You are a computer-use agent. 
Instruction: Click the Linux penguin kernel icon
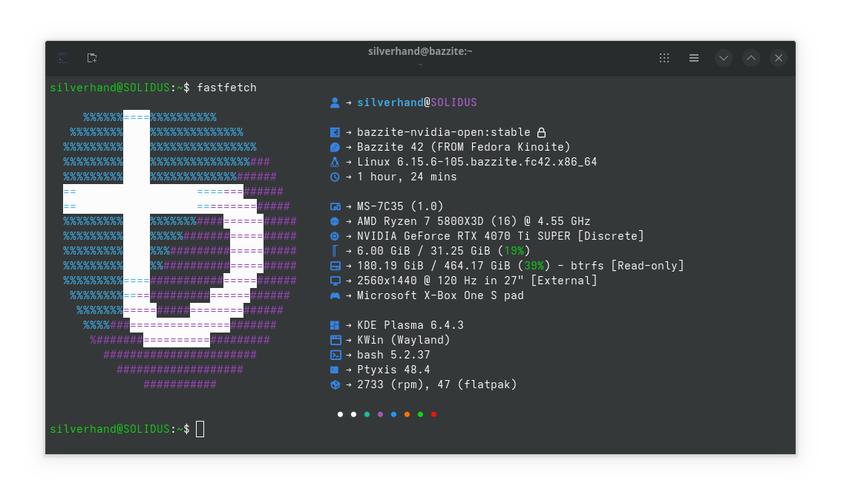pos(335,162)
